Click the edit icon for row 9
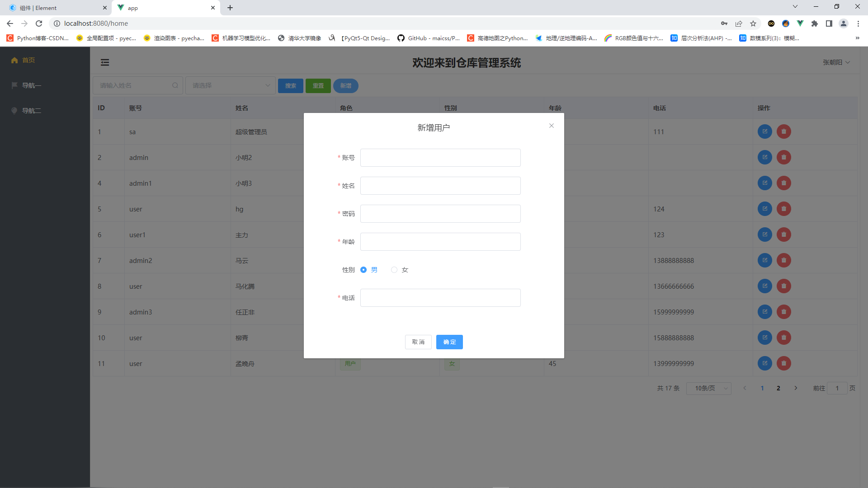The height and width of the screenshot is (488, 868). 764,312
